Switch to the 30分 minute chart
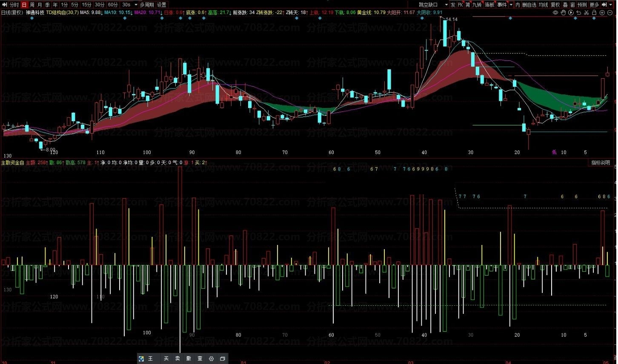The width and height of the screenshot is (618, 364). pos(100,5)
